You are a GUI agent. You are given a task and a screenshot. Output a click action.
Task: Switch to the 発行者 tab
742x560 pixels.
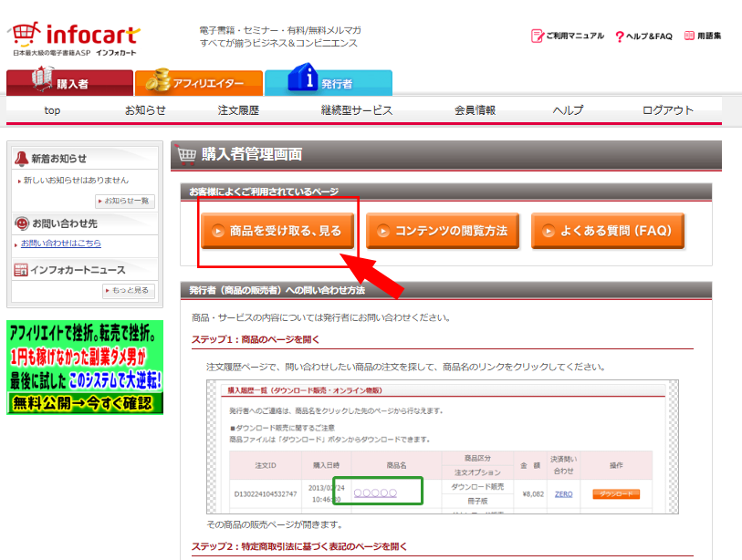328,83
